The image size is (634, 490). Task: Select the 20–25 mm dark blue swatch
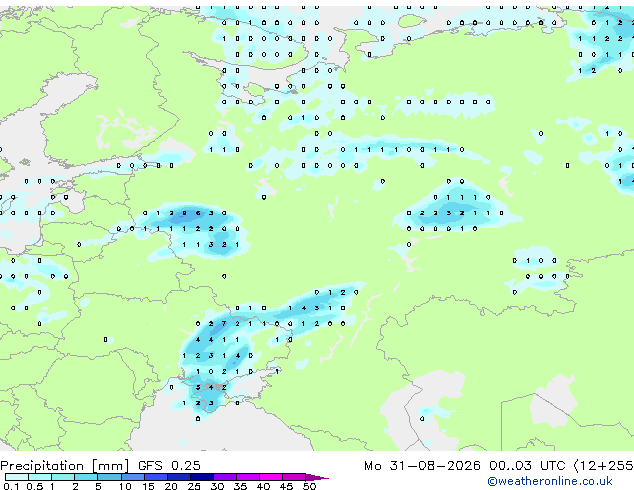click(x=179, y=477)
